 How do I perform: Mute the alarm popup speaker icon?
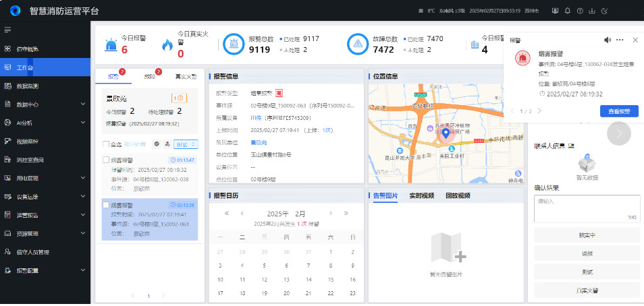(x=607, y=40)
